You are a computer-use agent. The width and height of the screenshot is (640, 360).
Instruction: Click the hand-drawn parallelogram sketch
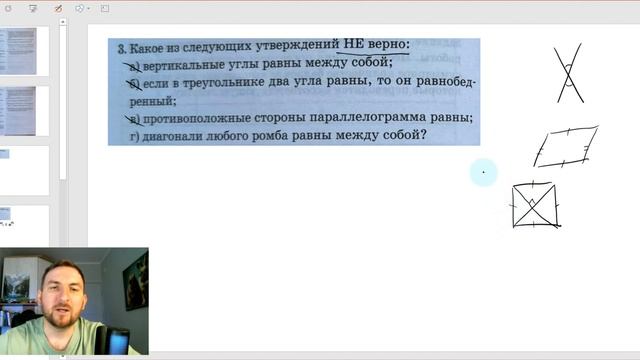click(x=566, y=147)
